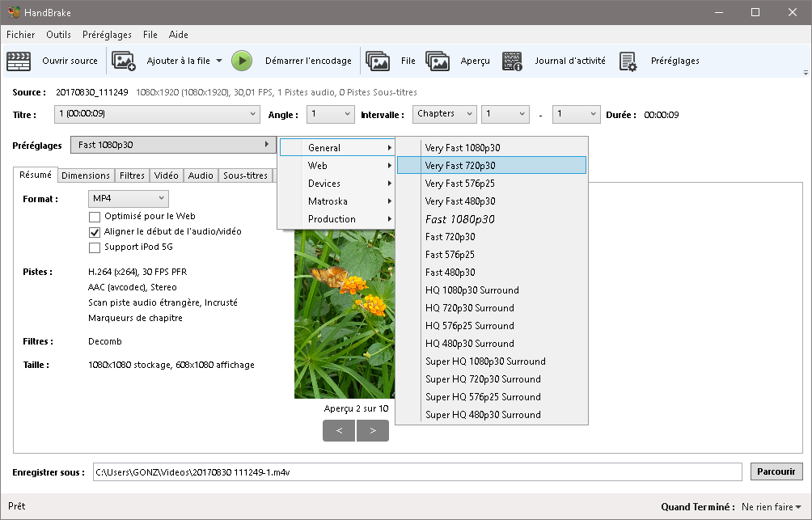The height and width of the screenshot is (520, 812).
Task: Toggle Support iPod 5G checkbox
Action: pos(95,247)
